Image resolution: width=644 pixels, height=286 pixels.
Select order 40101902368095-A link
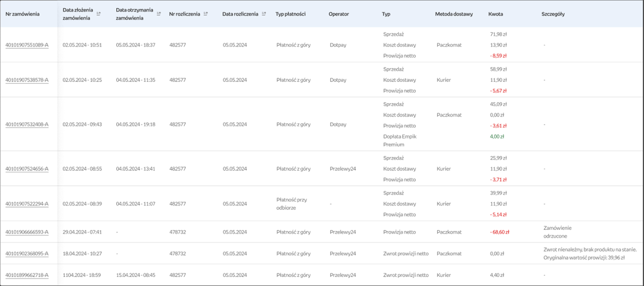point(27,253)
